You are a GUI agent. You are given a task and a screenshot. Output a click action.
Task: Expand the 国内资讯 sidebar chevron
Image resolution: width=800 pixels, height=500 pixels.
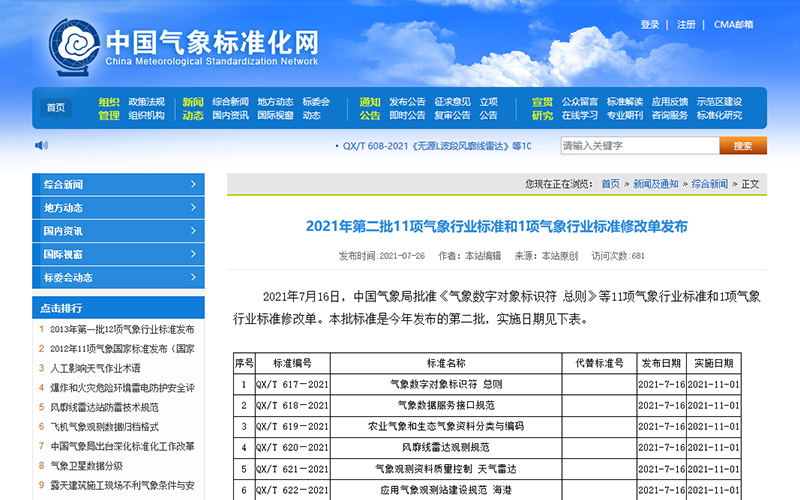[193, 231]
